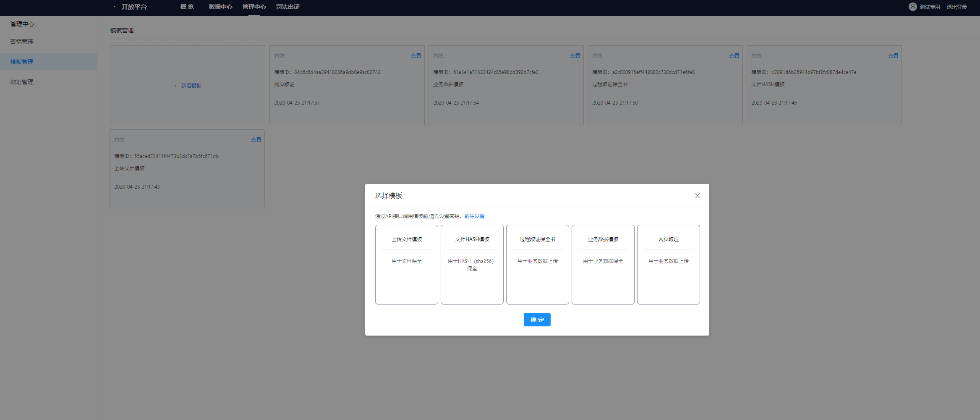Confirm with the 确定 button
980x420 pixels.
(x=537, y=320)
